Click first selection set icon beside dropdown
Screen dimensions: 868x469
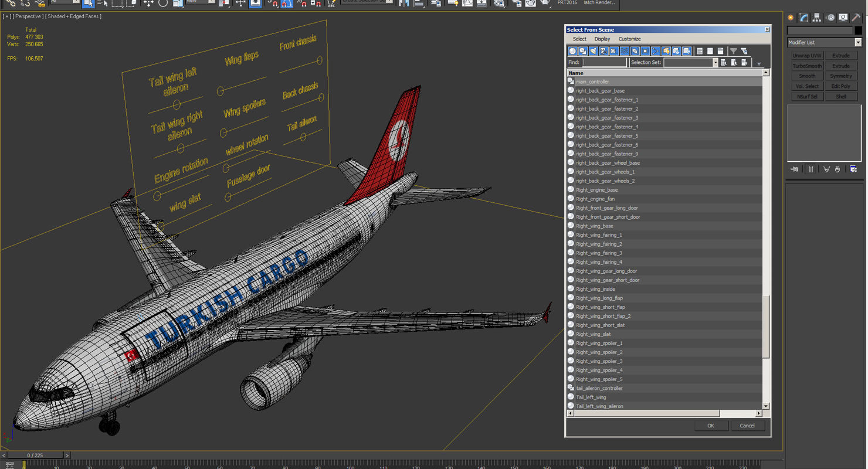pyautogui.click(x=724, y=62)
